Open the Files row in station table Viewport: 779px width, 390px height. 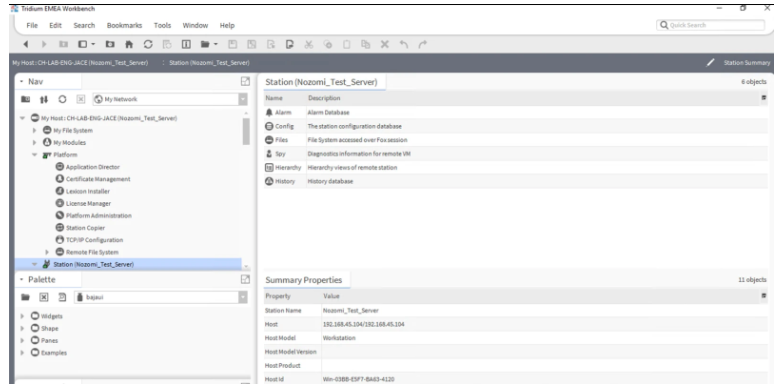(516, 140)
